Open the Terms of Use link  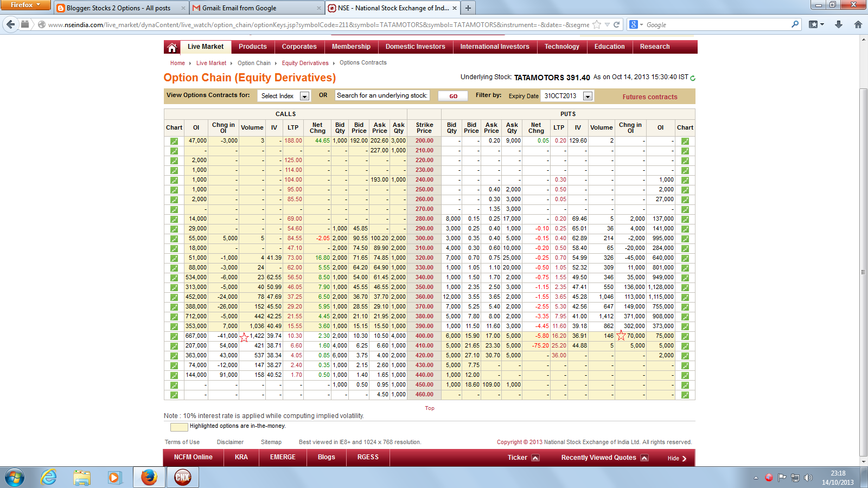point(182,442)
